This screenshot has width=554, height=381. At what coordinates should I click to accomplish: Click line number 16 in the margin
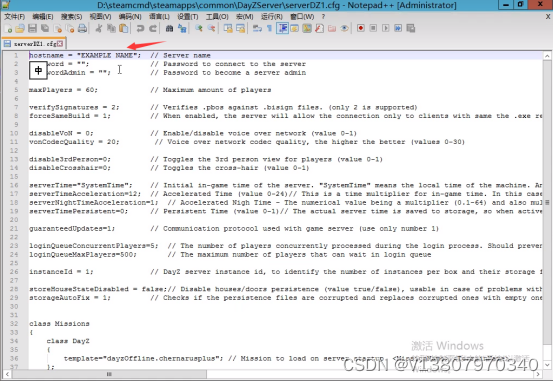[14, 186]
